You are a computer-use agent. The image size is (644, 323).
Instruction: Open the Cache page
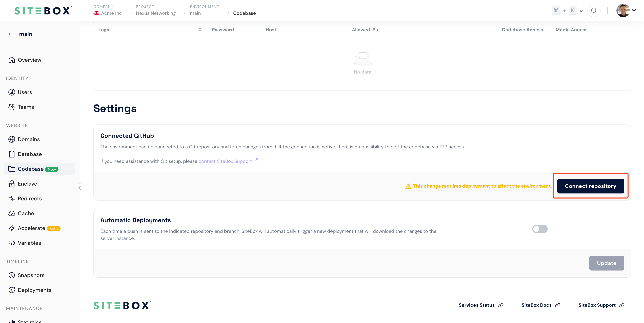[40, 213]
